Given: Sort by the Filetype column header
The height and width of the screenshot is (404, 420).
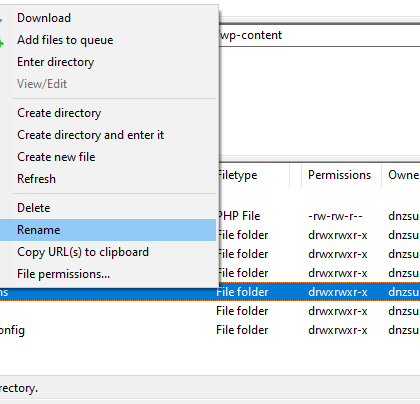Looking at the screenshot, I should [x=254, y=175].
